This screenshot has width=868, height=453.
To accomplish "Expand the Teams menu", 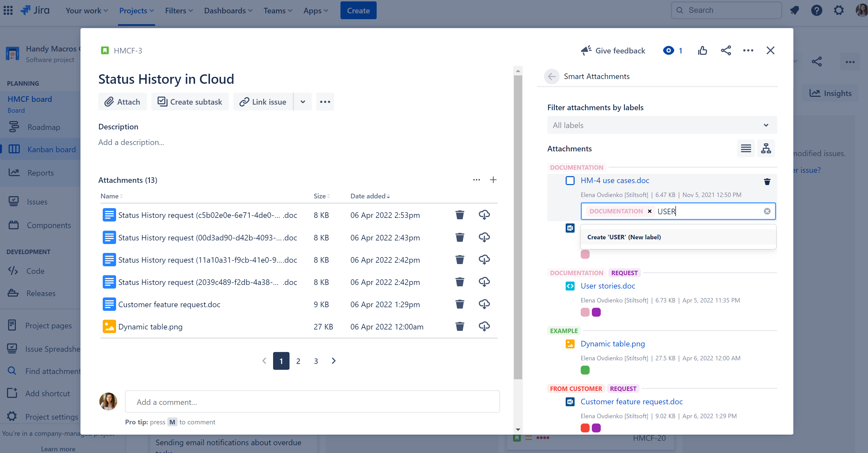I will (278, 11).
